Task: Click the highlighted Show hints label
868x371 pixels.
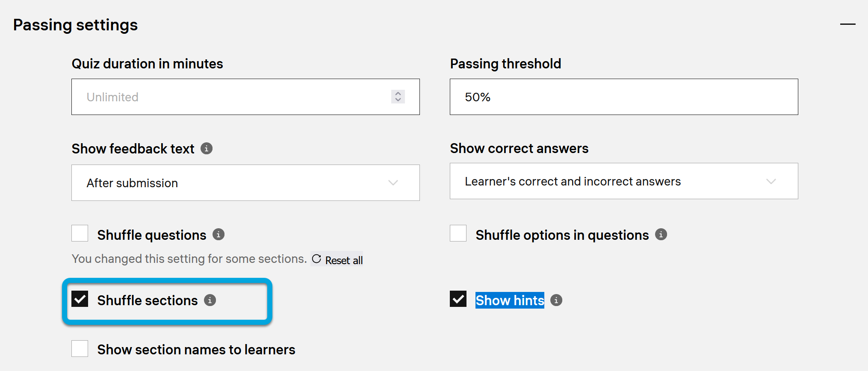Action: [510, 300]
